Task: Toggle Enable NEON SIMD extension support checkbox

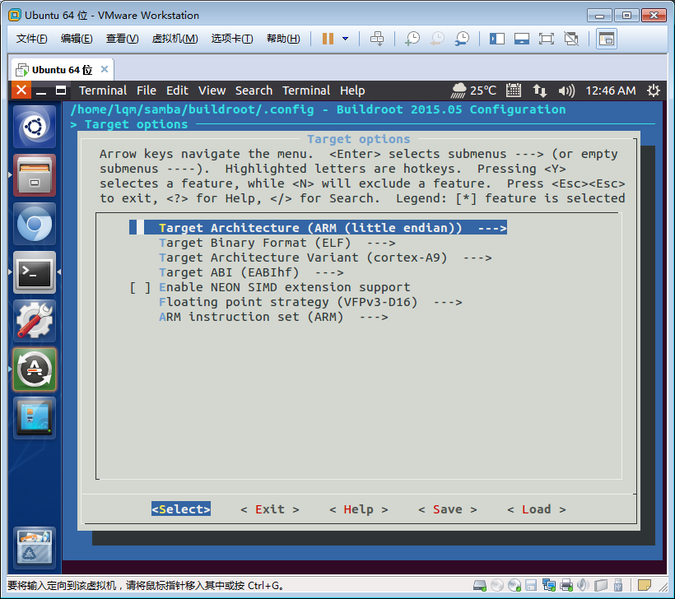Action: coord(140,287)
